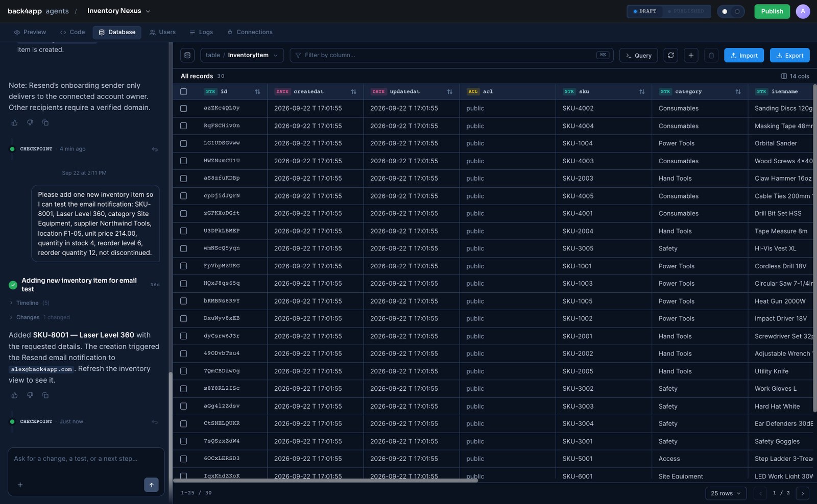
Task: Send the chat message arrow button
Action: [151, 485]
